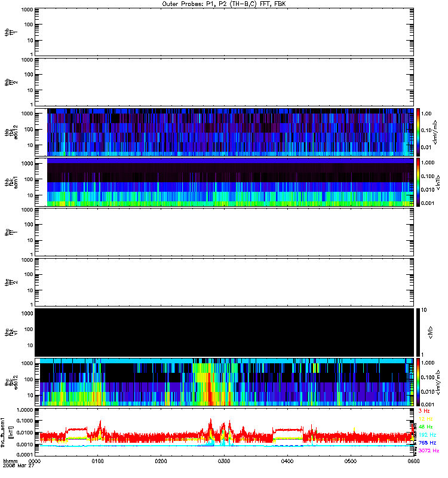Click the '0.1000' tick on the bottom panel

24,421
